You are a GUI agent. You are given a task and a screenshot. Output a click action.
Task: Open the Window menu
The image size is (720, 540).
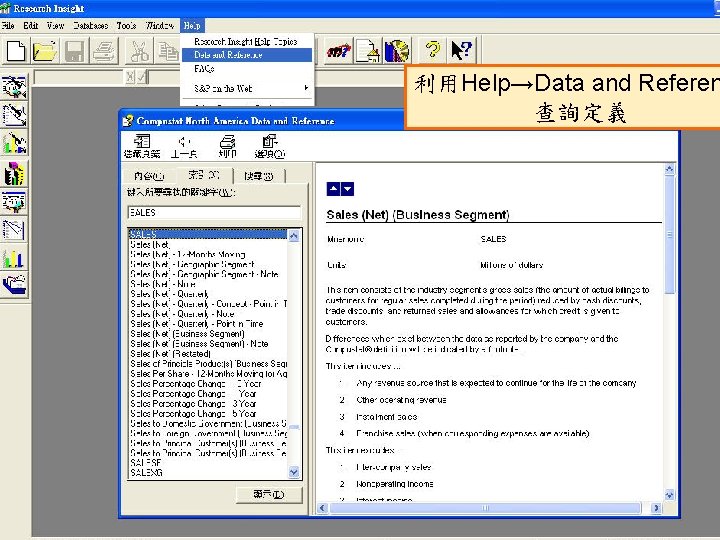[159, 26]
